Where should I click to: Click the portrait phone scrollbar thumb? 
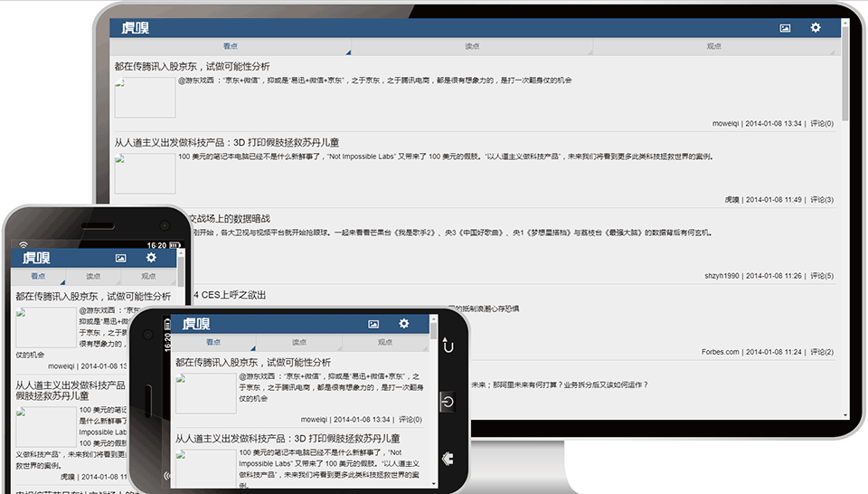[181, 271]
